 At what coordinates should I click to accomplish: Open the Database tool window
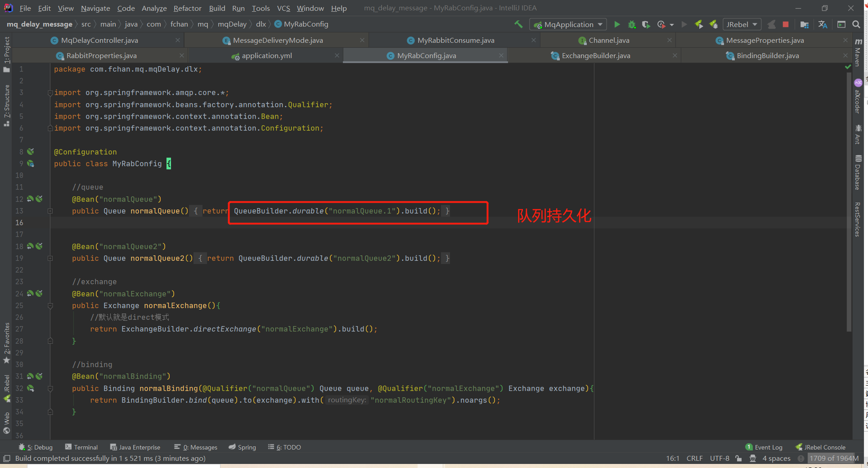tap(858, 173)
